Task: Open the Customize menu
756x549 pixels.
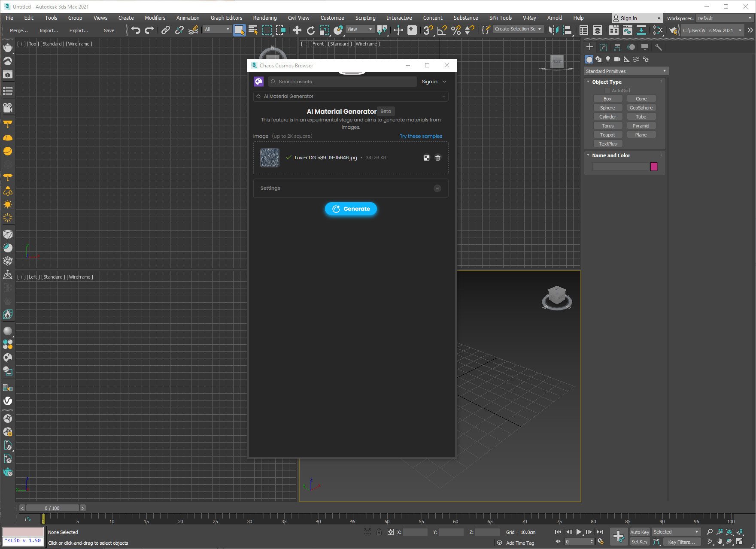Action: (332, 18)
